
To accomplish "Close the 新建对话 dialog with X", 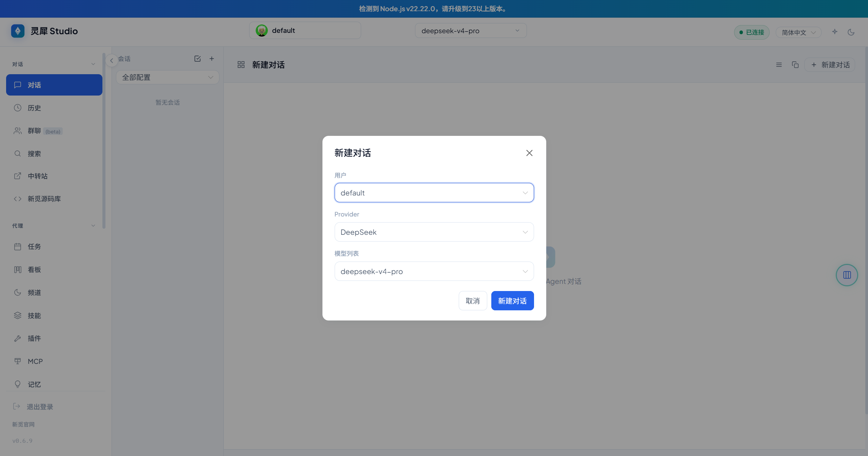I will pos(529,153).
